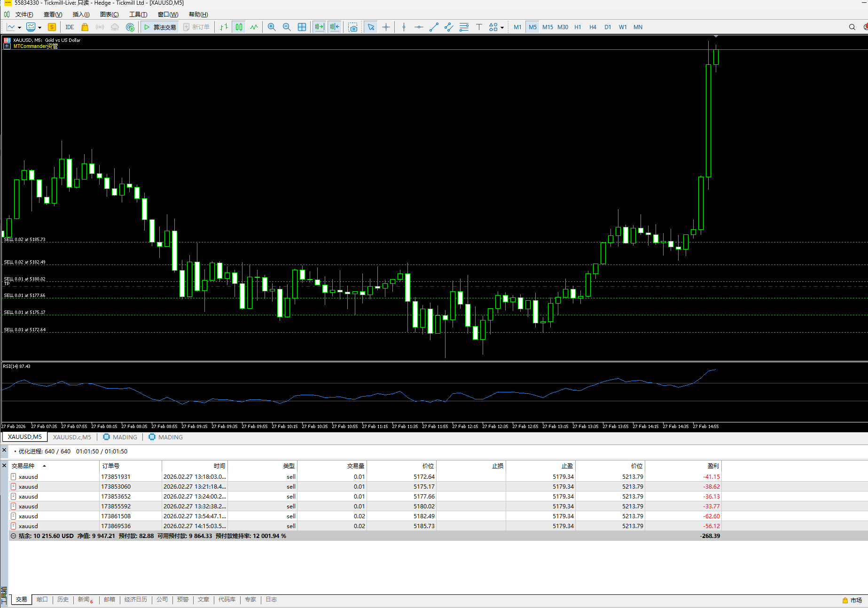Zoom out of the chart

pyautogui.click(x=287, y=27)
